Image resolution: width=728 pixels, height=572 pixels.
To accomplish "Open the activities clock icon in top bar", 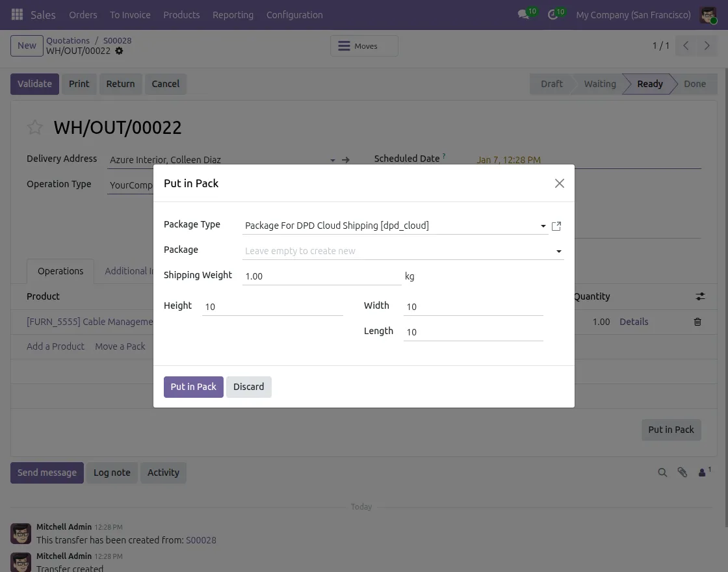I will click(552, 14).
